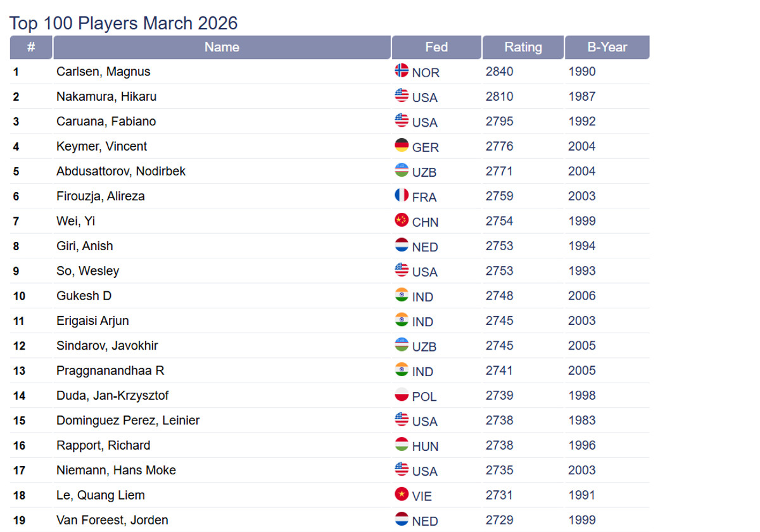Click Poland flag icon in Duda row
The image size is (760, 532).
402,395
